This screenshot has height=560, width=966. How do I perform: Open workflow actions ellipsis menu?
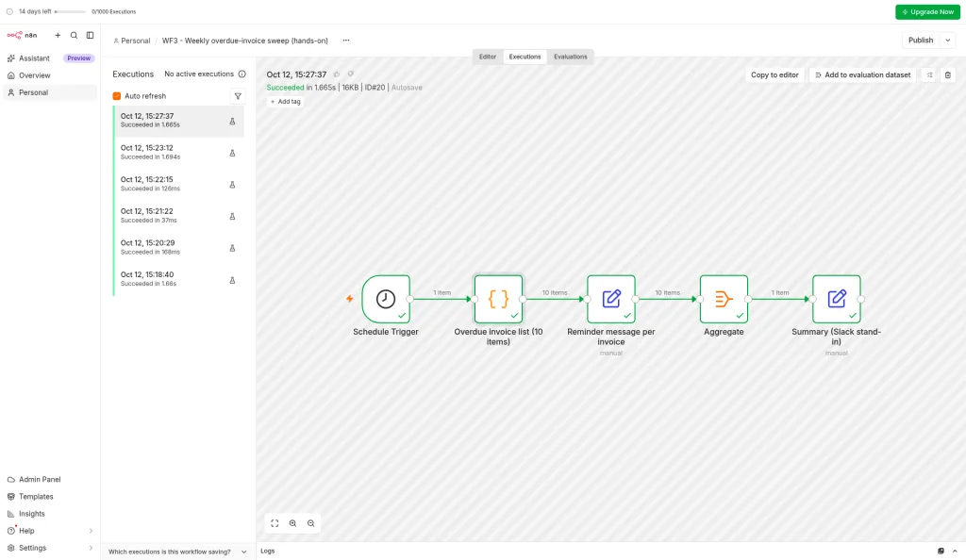(346, 41)
